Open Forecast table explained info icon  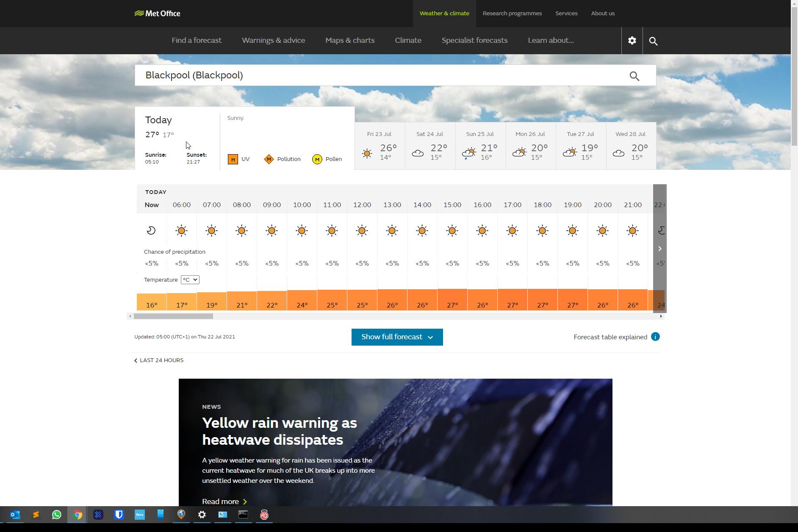point(655,337)
